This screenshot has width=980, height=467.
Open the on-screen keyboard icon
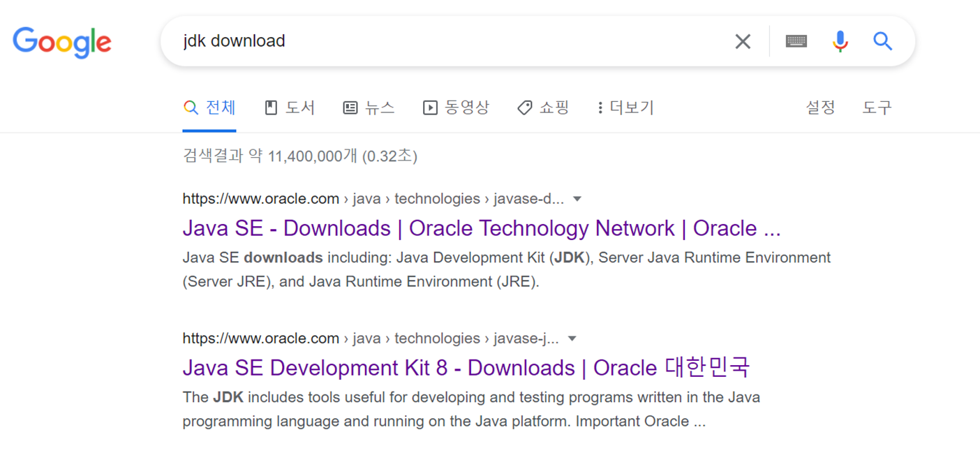coord(796,41)
